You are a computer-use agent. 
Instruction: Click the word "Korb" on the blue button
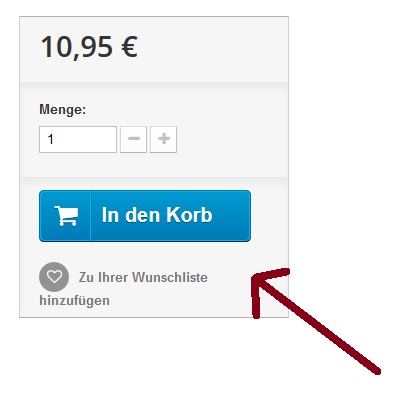point(189,215)
